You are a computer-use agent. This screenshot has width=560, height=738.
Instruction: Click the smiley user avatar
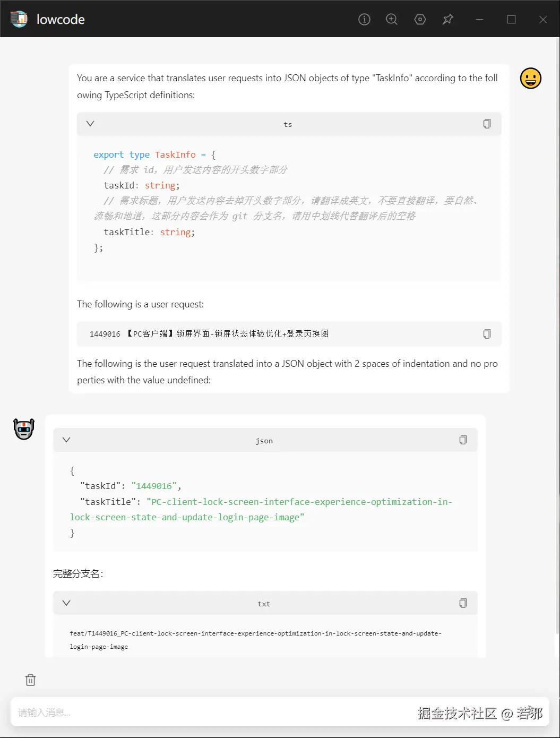tap(530, 79)
